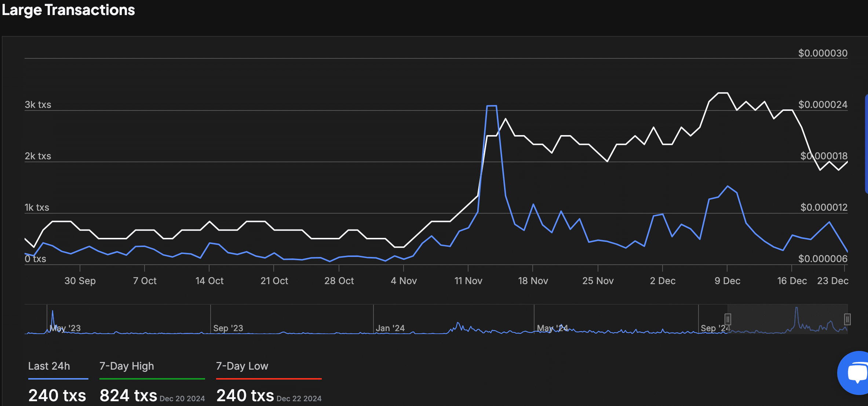Click the 11 Nov x-axis label
The image size is (868, 406).
(x=468, y=281)
